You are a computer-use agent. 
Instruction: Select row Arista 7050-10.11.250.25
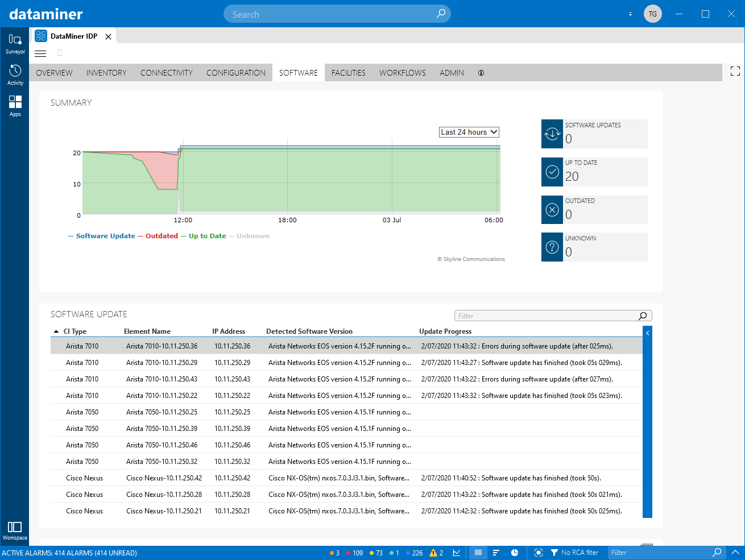coord(346,412)
